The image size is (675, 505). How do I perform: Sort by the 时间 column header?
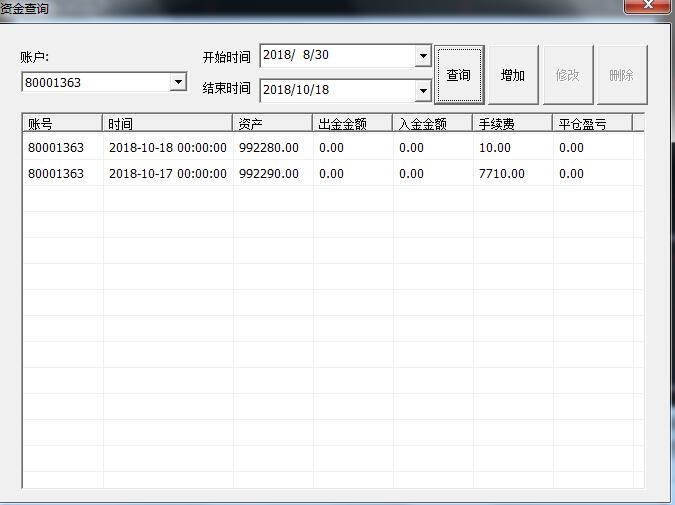(168, 124)
